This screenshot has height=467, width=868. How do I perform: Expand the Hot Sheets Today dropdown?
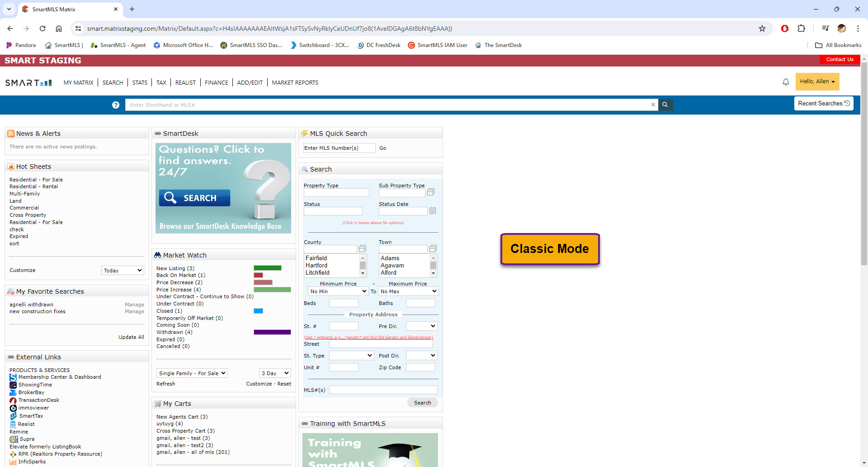(x=123, y=271)
